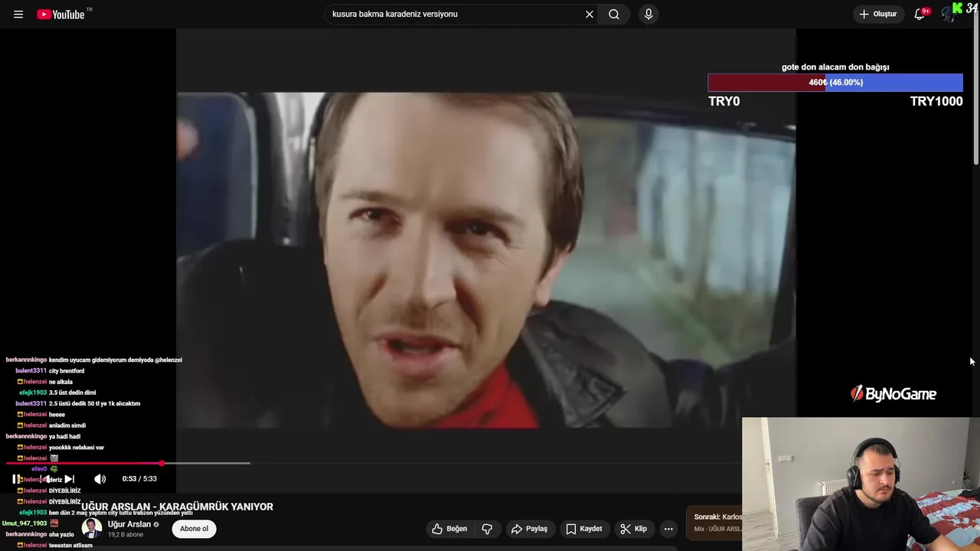The width and height of the screenshot is (980, 551).
Task: Open the YouTube hamburger guide menu
Action: pos(18,15)
